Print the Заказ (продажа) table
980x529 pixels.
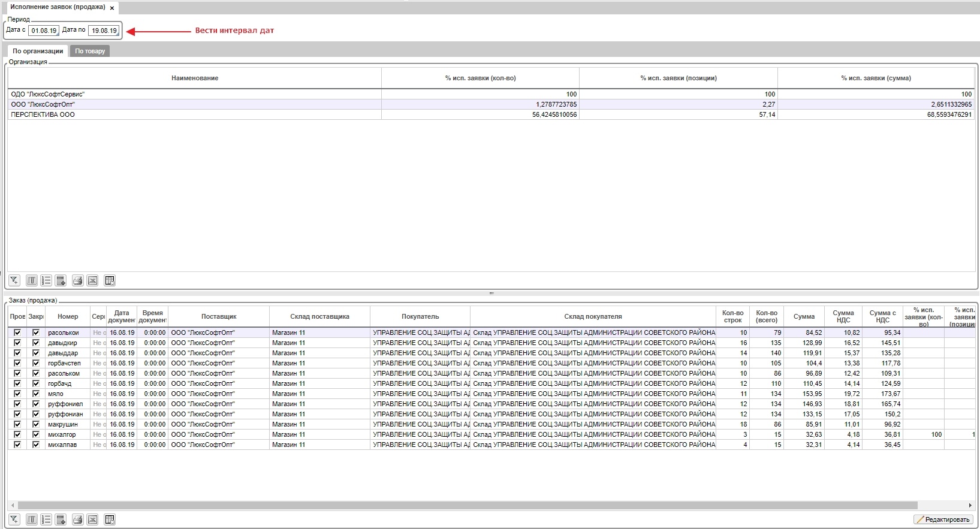pos(77,519)
